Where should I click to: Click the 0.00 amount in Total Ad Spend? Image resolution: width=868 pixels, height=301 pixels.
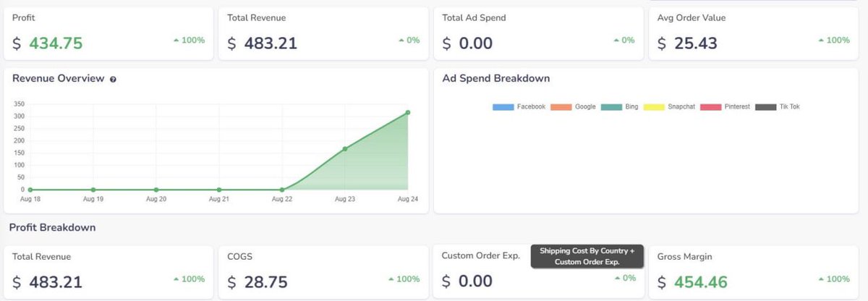pyautogui.click(x=476, y=43)
